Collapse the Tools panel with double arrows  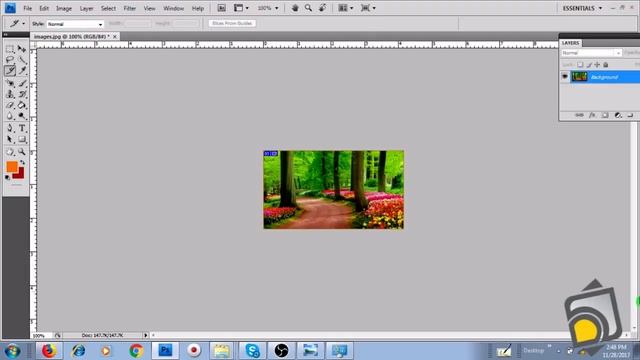pos(6,35)
